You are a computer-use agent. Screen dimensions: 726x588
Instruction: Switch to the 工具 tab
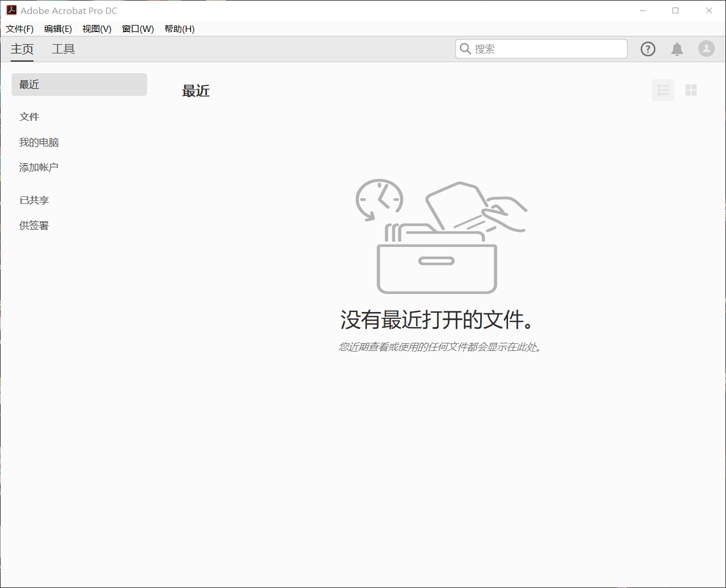(x=63, y=49)
